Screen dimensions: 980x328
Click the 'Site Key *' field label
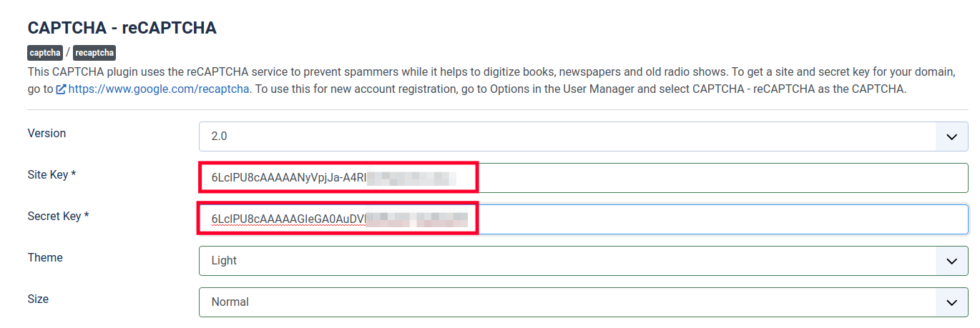tap(52, 175)
